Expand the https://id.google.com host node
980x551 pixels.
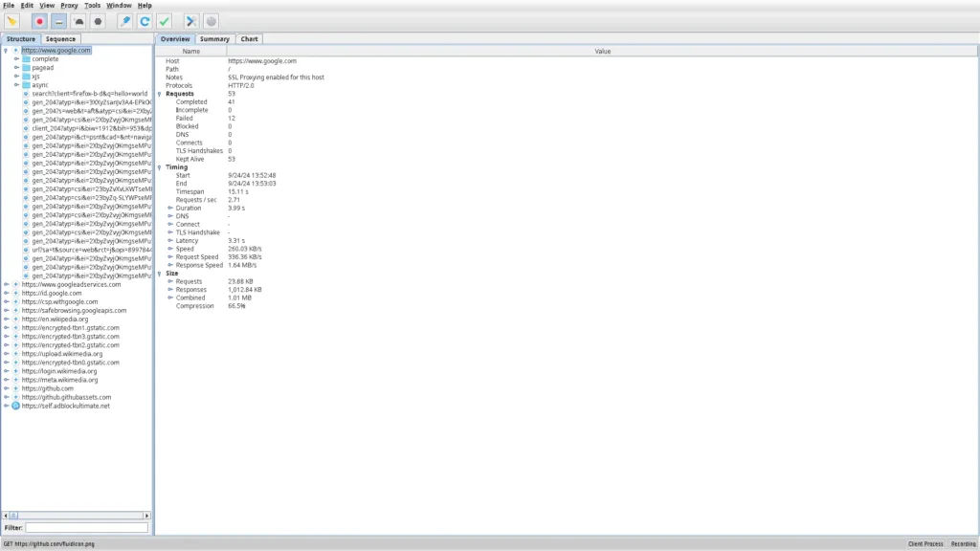click(7, 293)
